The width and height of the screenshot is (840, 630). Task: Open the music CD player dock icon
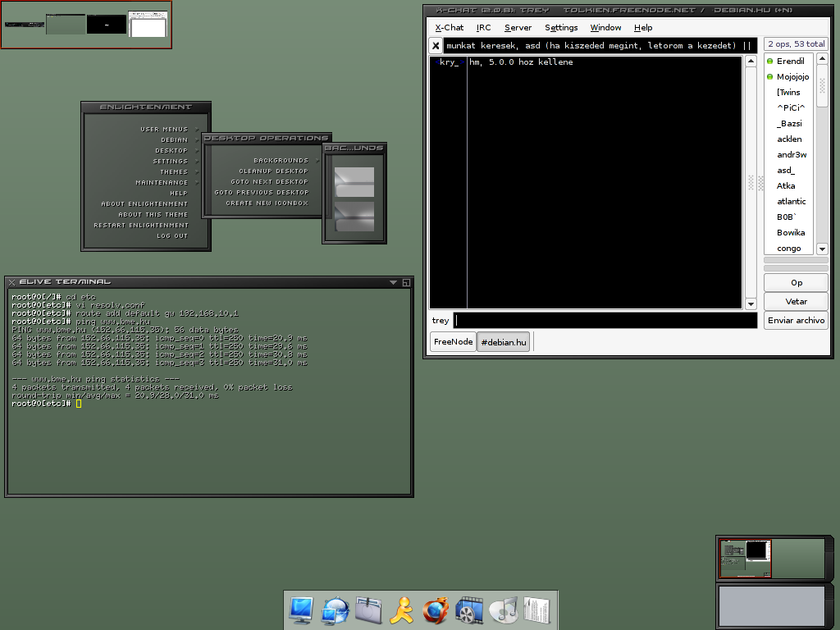click(x=504, y=610)
